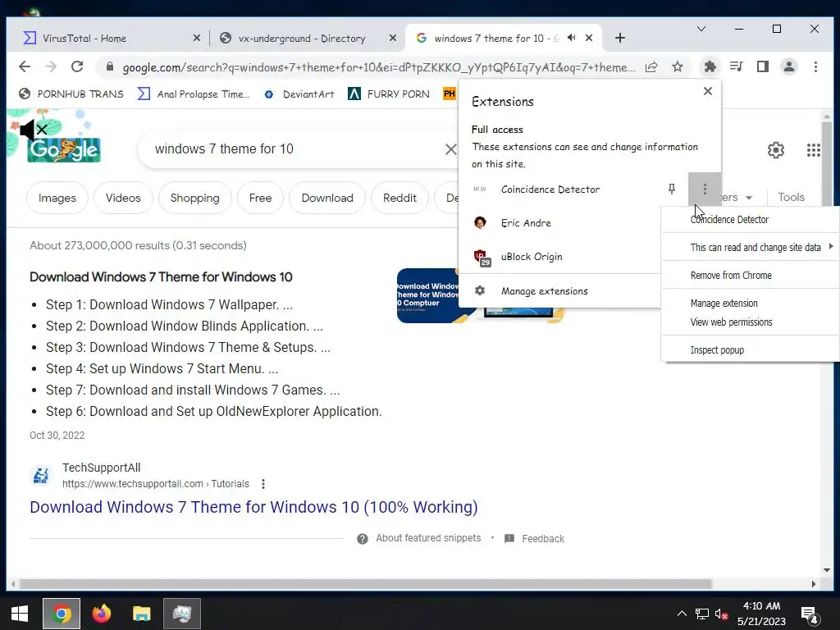Click the vertical scrollbar down arrow

827,570
